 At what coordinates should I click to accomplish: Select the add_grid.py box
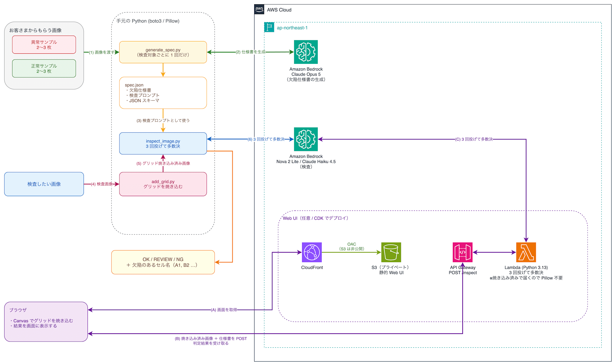(163, 184)
